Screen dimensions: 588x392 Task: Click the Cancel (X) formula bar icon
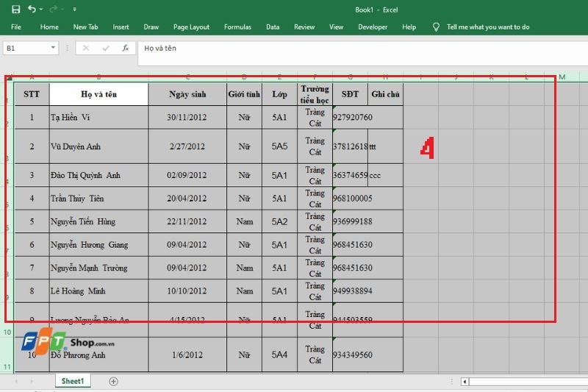click(85, 48)
